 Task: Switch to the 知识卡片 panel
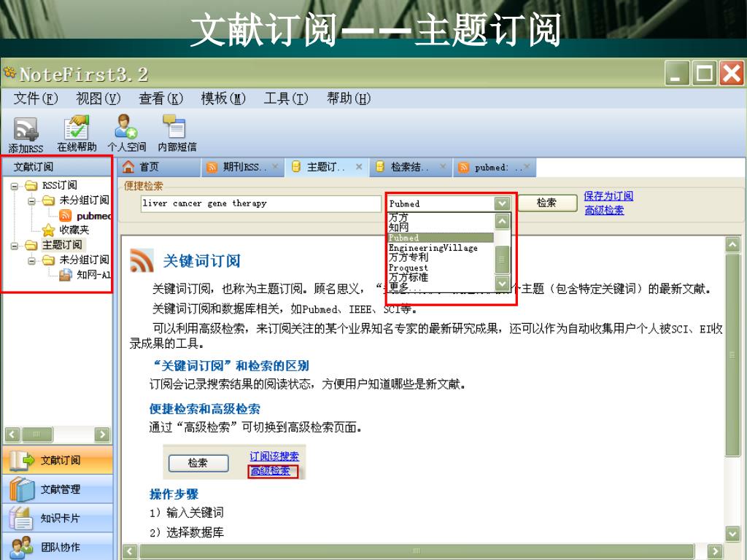point(58,518)
